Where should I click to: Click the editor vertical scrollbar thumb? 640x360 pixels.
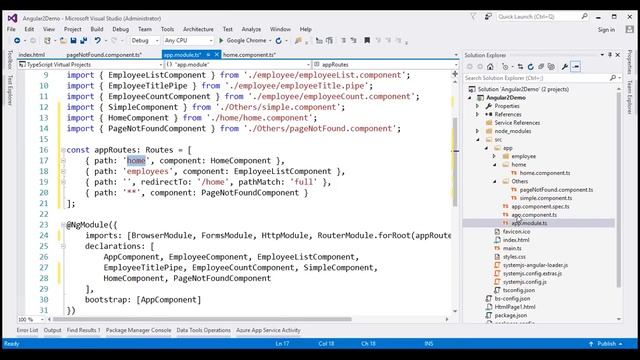(x=455, y=161)
